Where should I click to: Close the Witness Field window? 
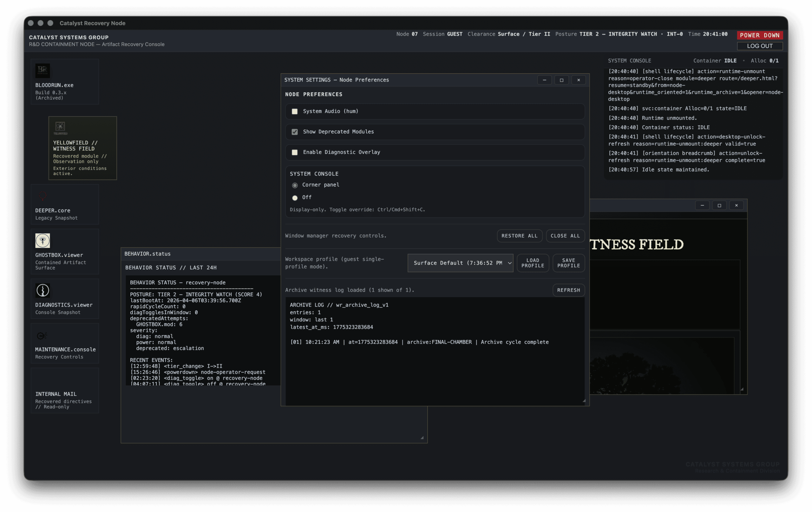coord(737,205)
